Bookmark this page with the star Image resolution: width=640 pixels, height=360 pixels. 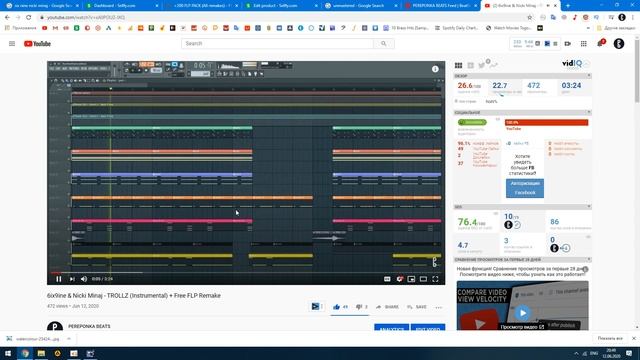pyautogui.click(x=530, y=18)
